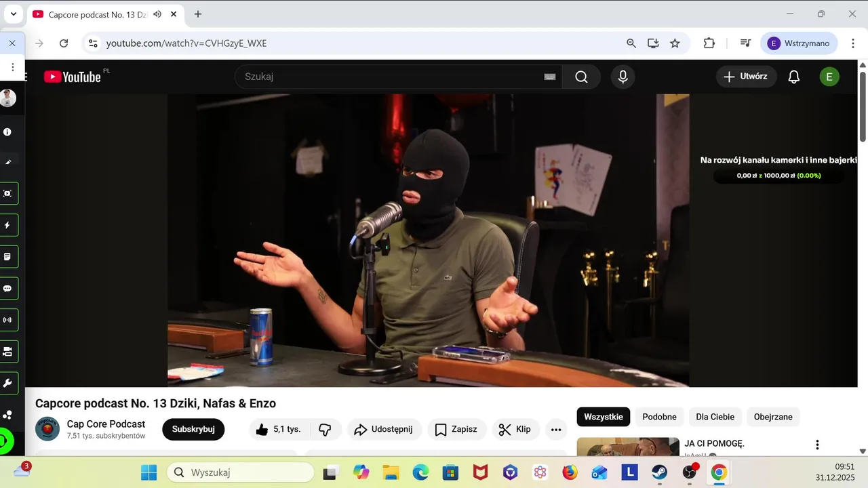
Task: Click the magnifier search button on YouTube
Action: click(581, 77)
